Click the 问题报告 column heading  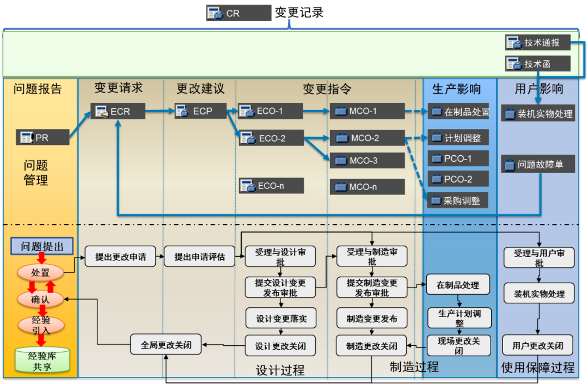[x=38, y=89]
